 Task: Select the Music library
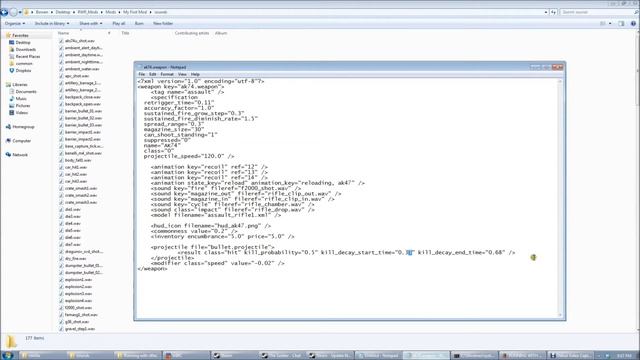21,99
